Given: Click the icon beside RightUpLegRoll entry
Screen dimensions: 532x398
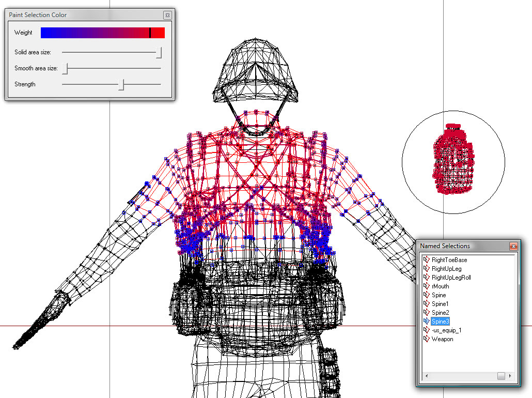Looking at the screenshot, I should 426,278.
